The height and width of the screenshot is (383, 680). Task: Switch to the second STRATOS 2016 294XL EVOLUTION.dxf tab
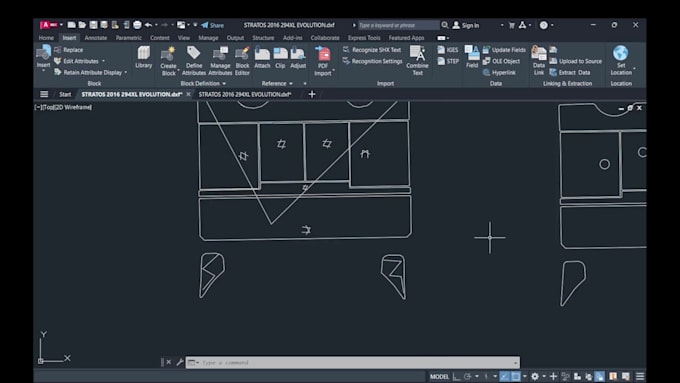point(245,94)
